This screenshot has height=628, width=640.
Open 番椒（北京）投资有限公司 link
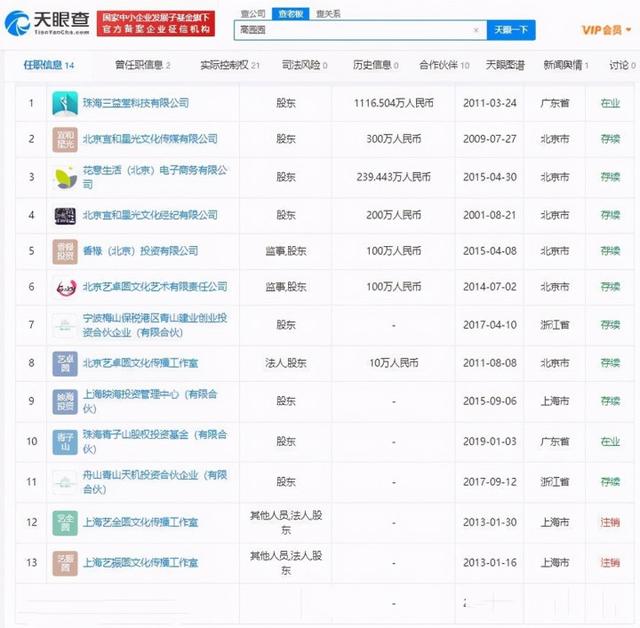[x=140, y=251]
